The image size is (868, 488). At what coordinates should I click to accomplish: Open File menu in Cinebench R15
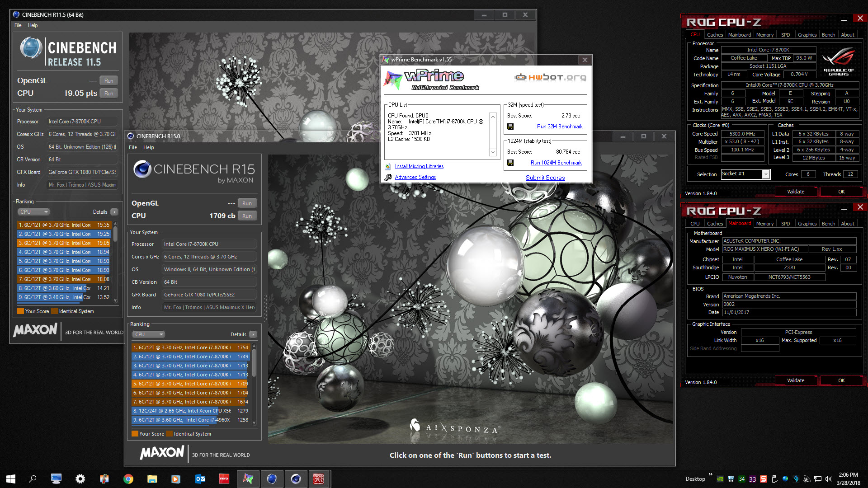(132, 147)
